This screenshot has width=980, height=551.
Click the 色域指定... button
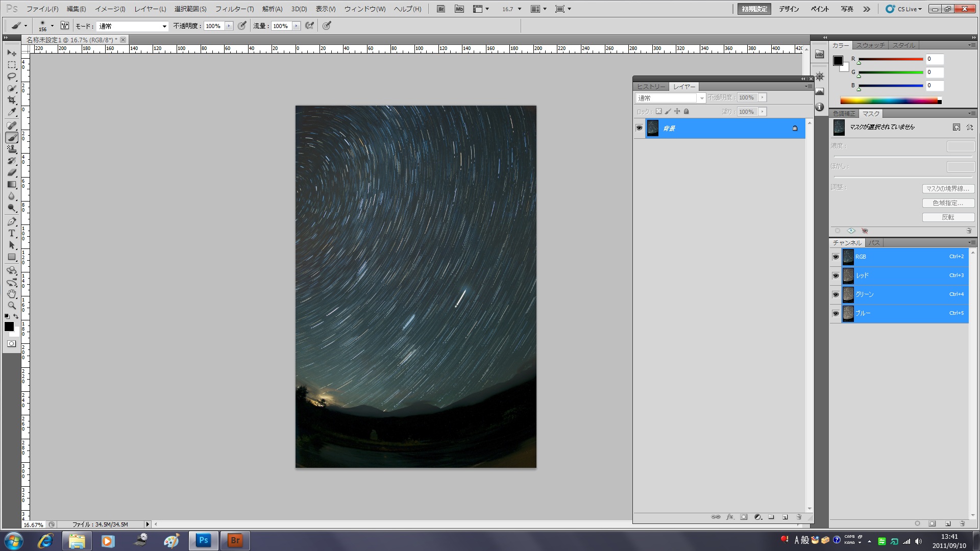coord(948,203)
